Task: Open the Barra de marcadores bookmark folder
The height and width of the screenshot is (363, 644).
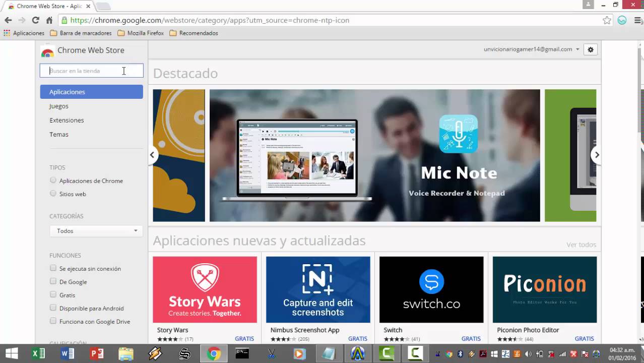Action: coord(81,33)
